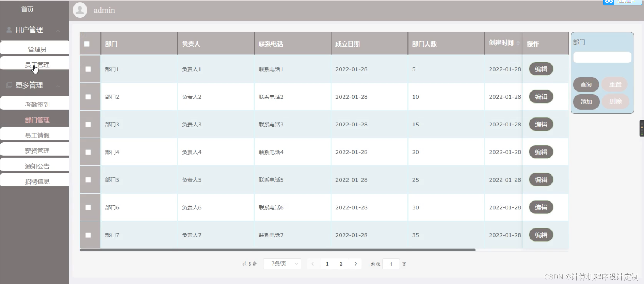
Task: Go to page 2 in pagination
Action: coord(341,264)
